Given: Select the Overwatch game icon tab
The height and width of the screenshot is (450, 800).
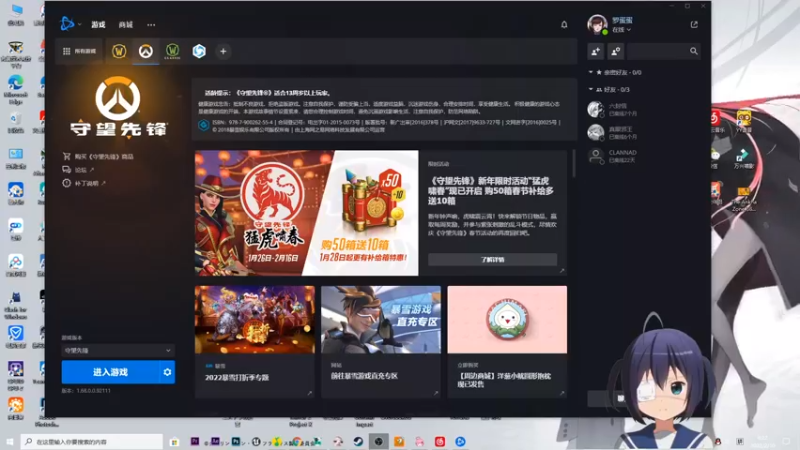Looking at the screenshot, I should (145, 51).
